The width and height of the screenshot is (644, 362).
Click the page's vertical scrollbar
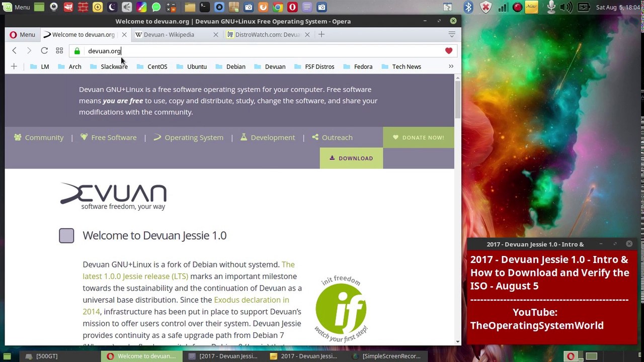458,99
